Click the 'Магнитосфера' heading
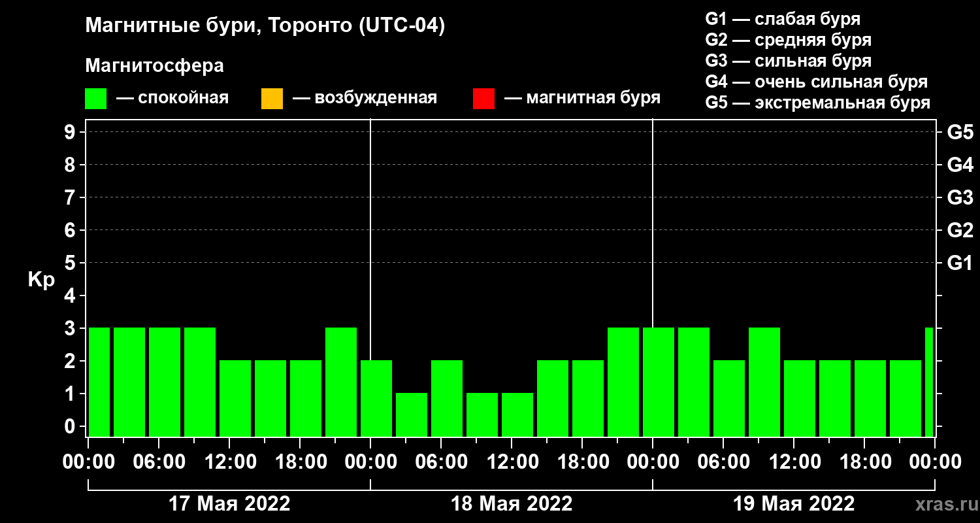The image size is (980, 523). point(154,66)
